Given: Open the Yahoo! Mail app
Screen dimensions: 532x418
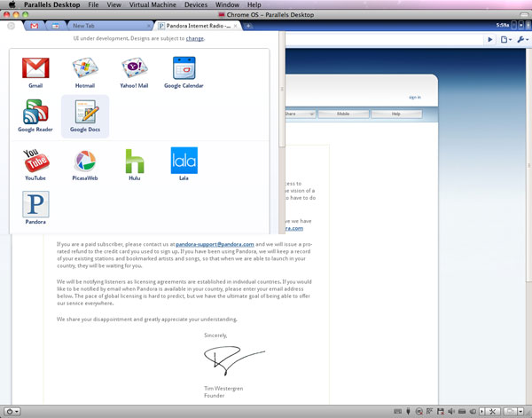Looking at the screenshot, I should pos(135,68).
